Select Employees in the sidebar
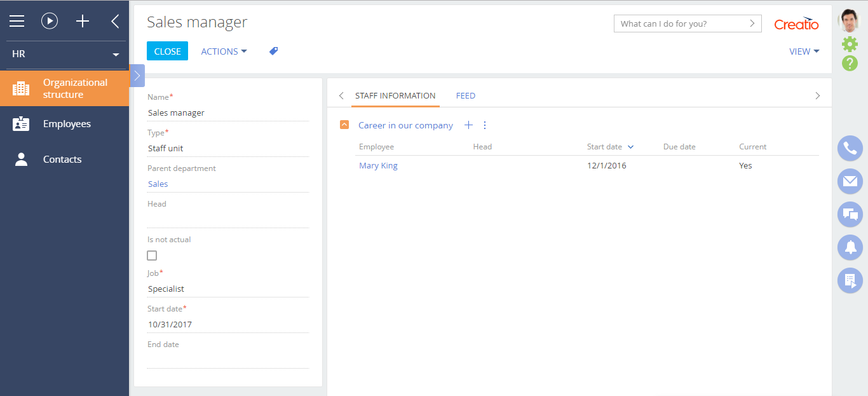 66,124
